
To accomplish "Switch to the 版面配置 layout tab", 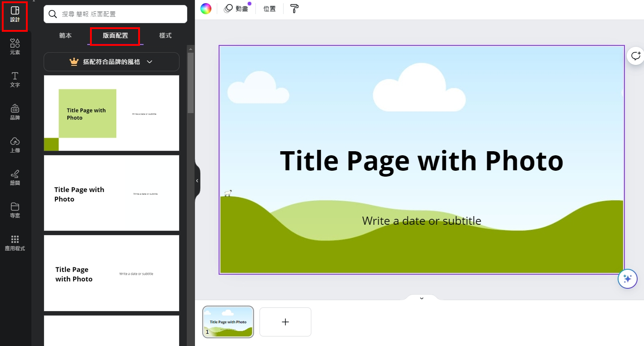I will pyautogui.click(x=115, y=35).
